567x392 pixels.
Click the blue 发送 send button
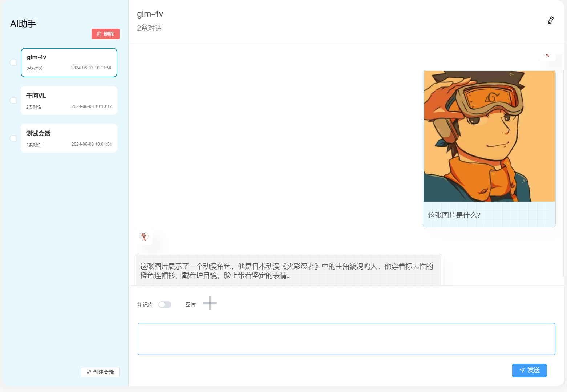[x=529, y=370]
